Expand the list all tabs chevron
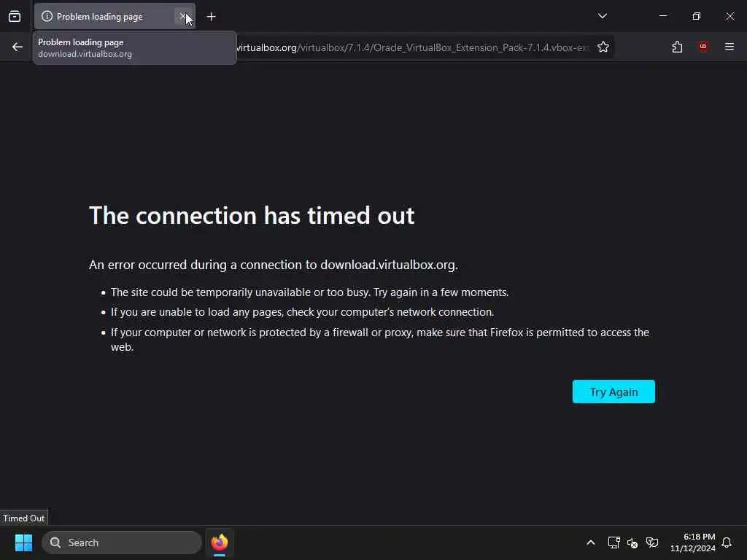This screenshot has height=560, width=747. [602, 16]
